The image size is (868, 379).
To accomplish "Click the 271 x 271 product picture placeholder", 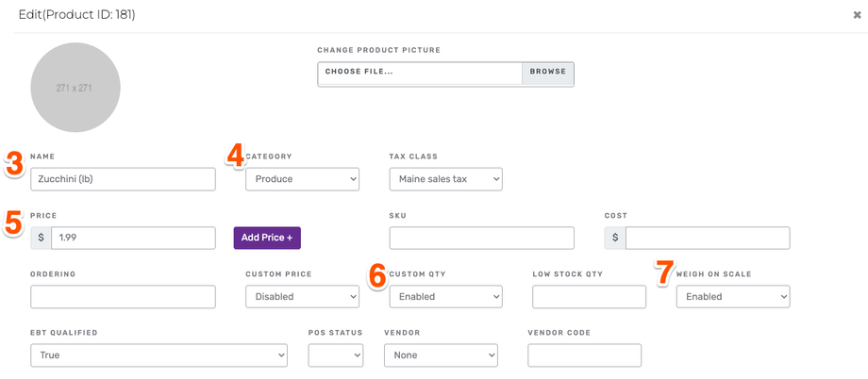I will click(x=75, y=87).
